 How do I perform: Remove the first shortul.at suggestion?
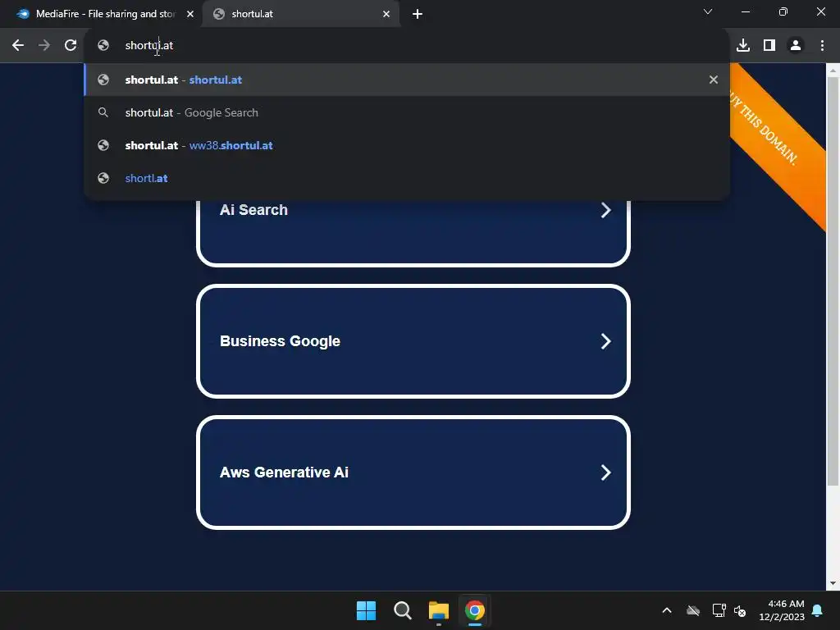[714, 80]
